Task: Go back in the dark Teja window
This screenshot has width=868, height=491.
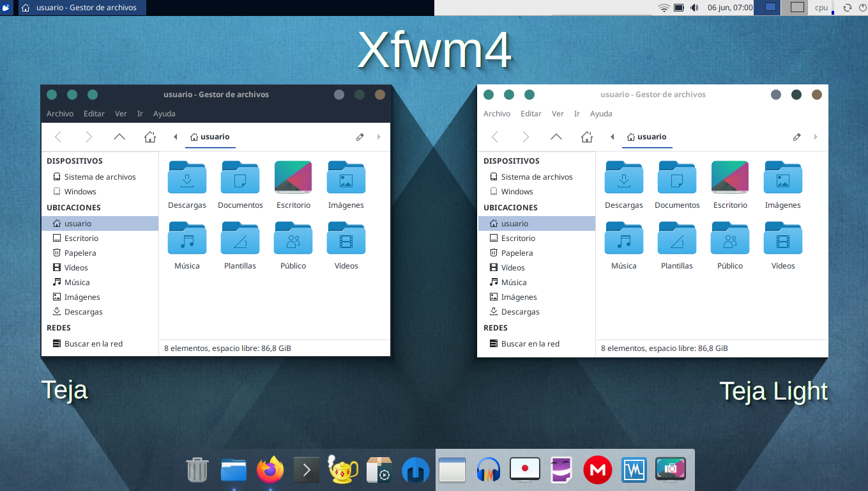Action: (x=58, y=137)
